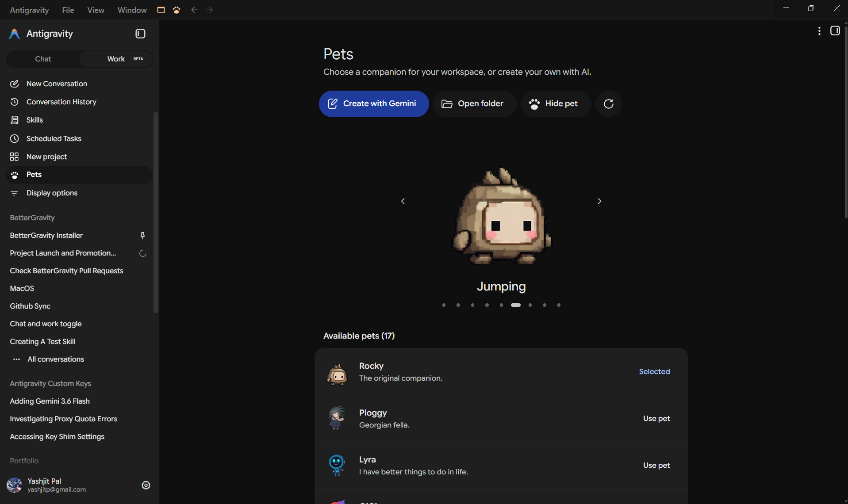
Task: Click the Lyra pet thumbnail
Action: (x=337, y=465)
